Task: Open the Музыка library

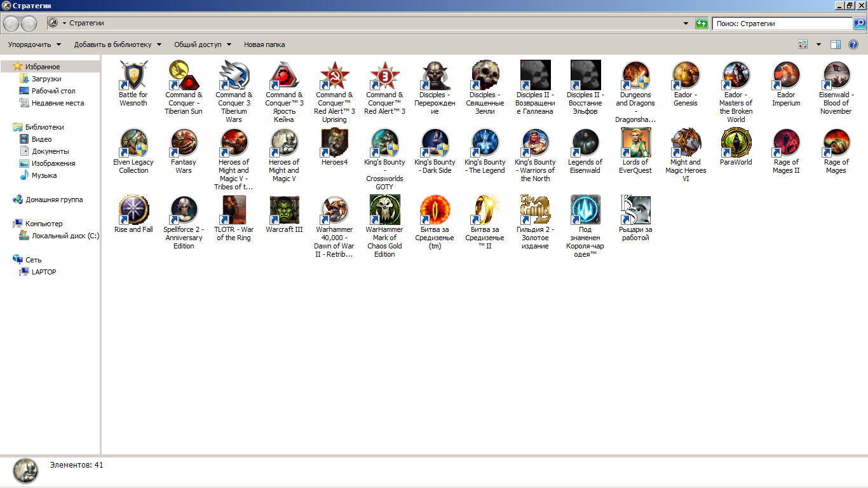Action: pyautogui.click(x=44, y=175)
